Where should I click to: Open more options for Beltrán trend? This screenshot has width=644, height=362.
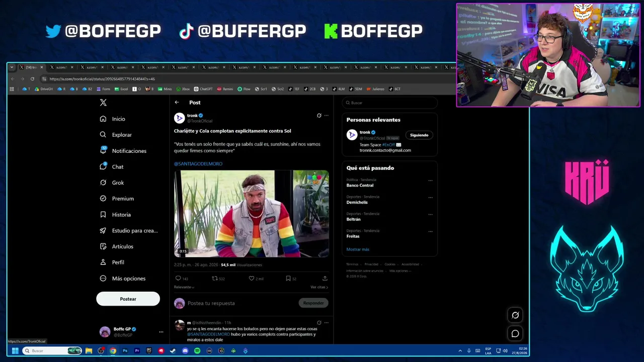[x=430, y=215]
